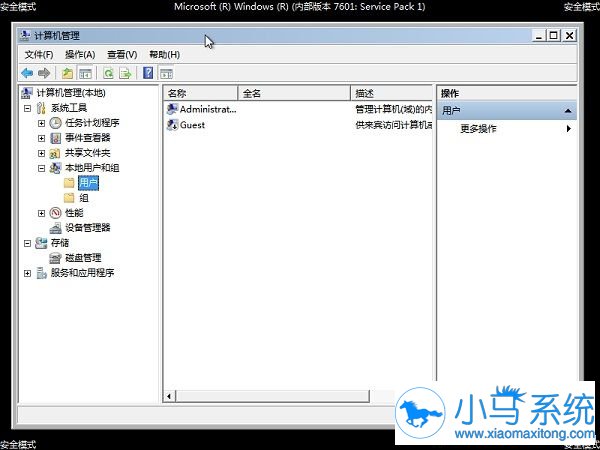Expand the 服务和应用程序 tree node

(x=27, y=273)
